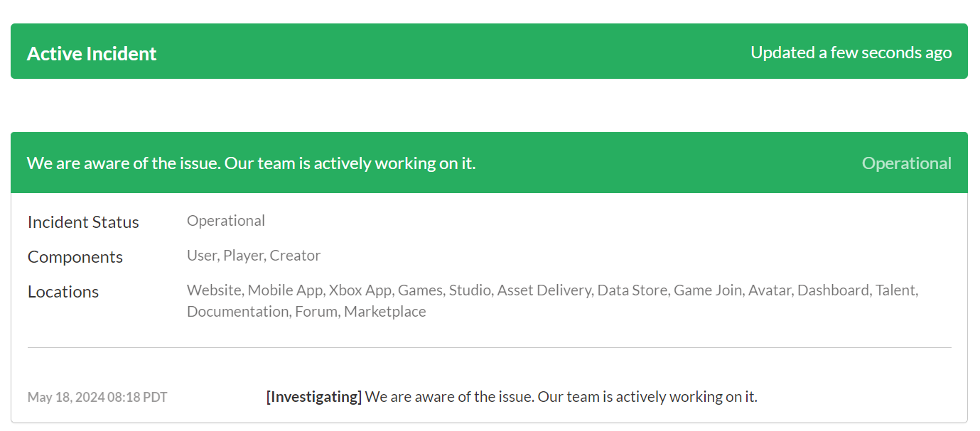The height and width of the screenshot is (431, 980).
Task: Click 'Dashboard' in the locations list
Action: [833, 290]
